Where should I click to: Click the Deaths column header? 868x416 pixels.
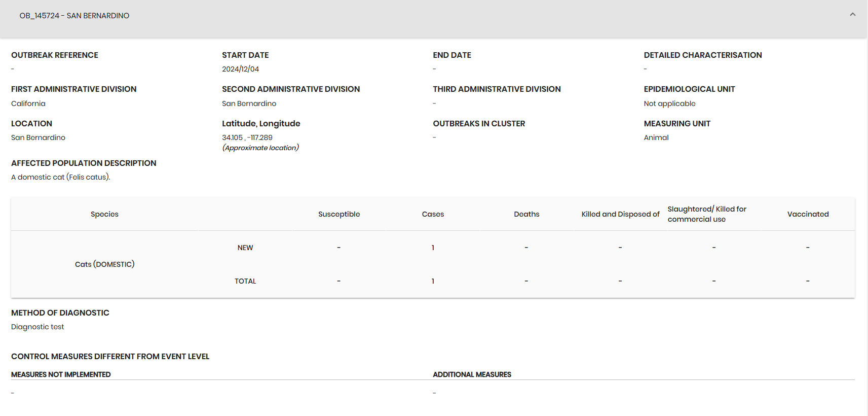click(526, 214)
